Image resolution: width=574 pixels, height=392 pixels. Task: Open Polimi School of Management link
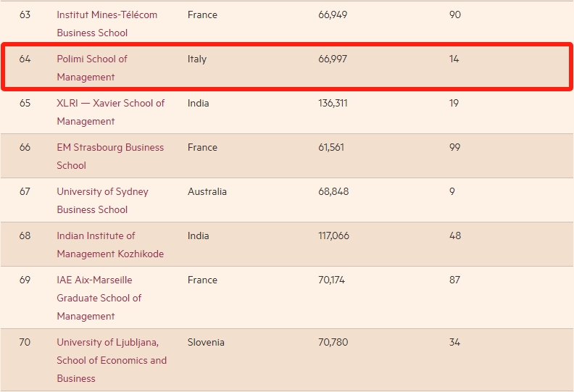[x=92, y=68]
